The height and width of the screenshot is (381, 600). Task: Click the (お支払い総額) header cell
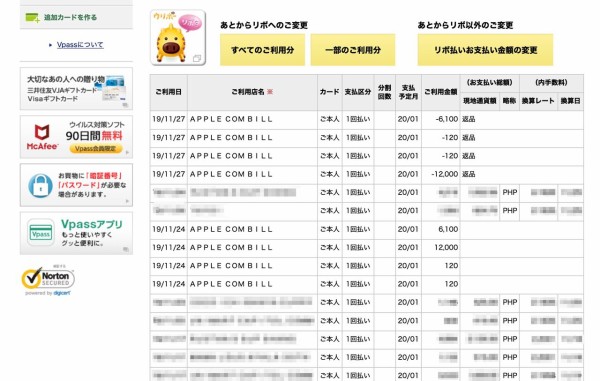coord(489,83)
